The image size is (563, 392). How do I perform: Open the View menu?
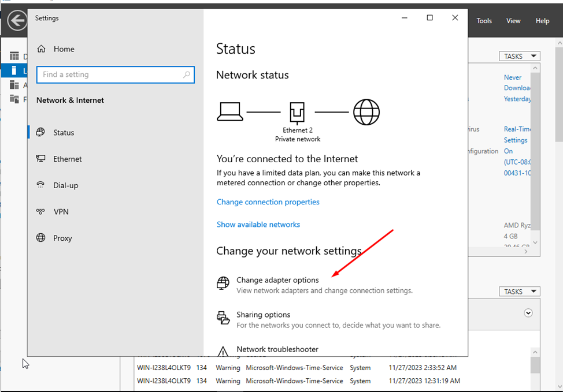click(513, 21)
